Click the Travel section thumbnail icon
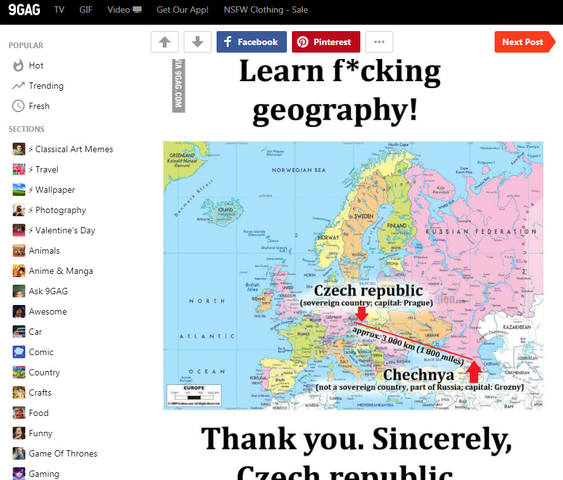Screen dimensions: 563x480 19,169
